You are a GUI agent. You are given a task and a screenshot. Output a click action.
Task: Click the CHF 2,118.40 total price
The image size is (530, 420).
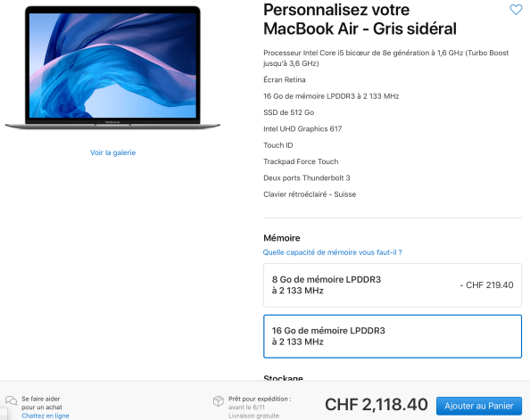coord(377,405)
